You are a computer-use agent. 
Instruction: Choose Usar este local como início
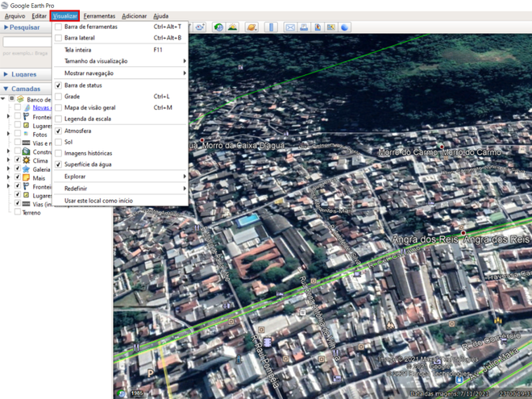(120, 201)
